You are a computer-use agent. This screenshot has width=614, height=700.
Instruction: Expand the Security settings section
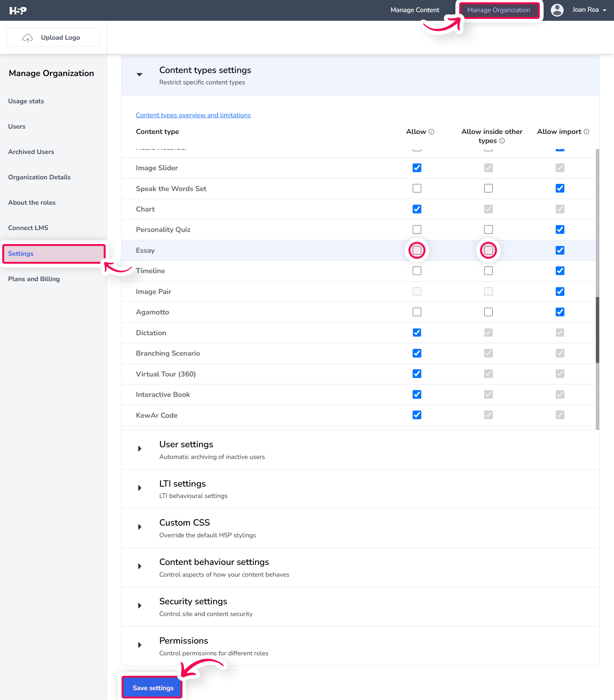(x=140, y=606)
